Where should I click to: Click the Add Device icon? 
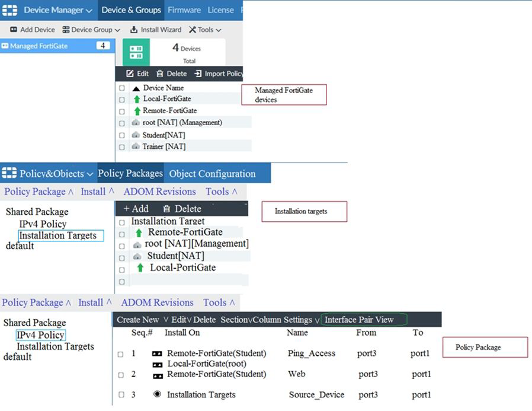pos(14,30)
